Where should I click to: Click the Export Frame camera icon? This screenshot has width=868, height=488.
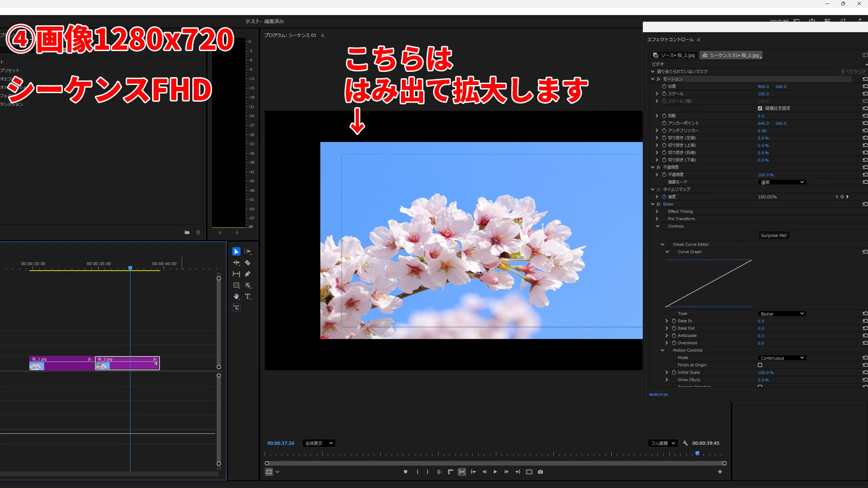coord(540,472)
